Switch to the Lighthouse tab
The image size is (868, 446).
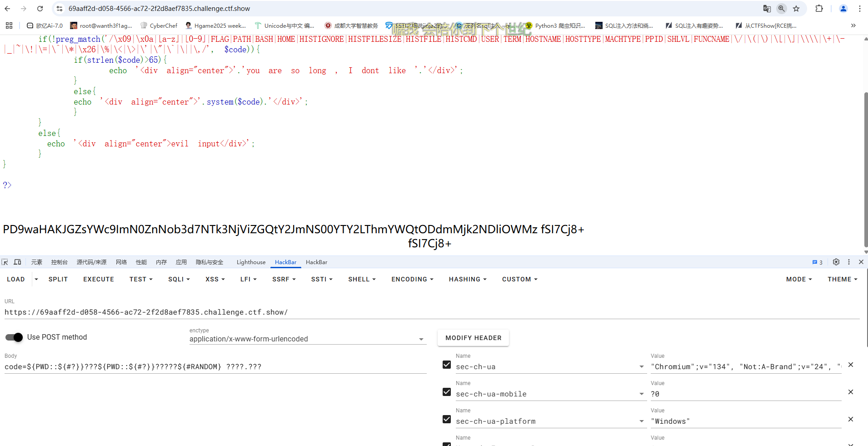tap(251, 262)
